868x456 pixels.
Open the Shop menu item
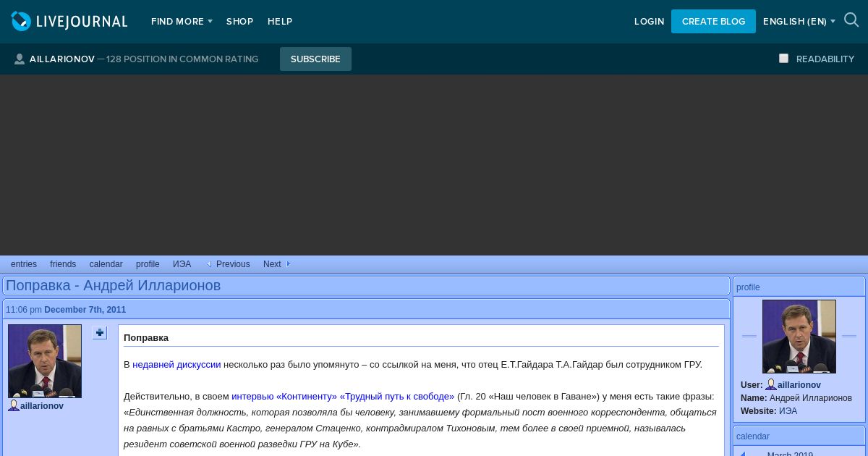pyautogui.click(x=239, y=22)
